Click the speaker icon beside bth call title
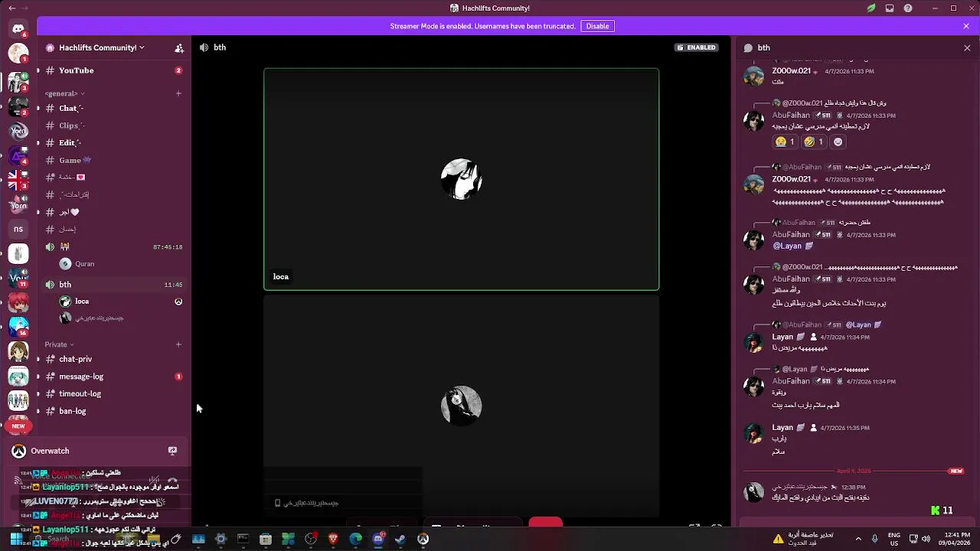This screenshot has width=980, height=551. coord(204,47)
